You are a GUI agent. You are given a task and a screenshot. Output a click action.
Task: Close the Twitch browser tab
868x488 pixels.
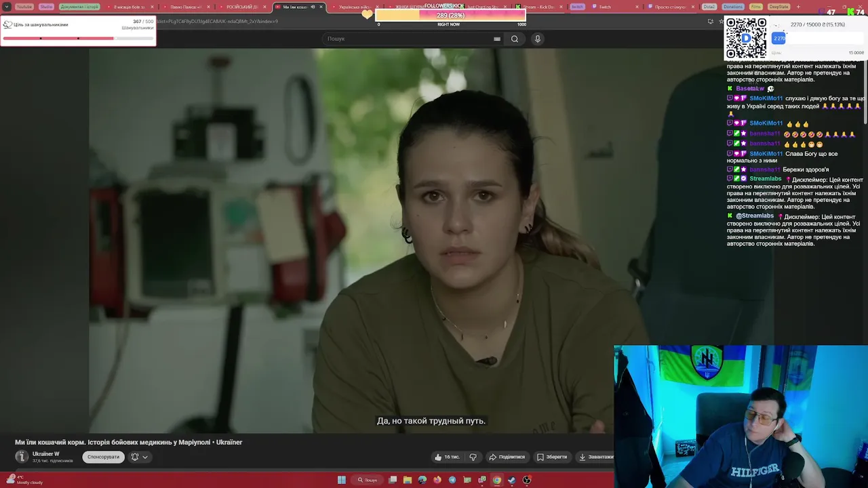tap(637, 7)
